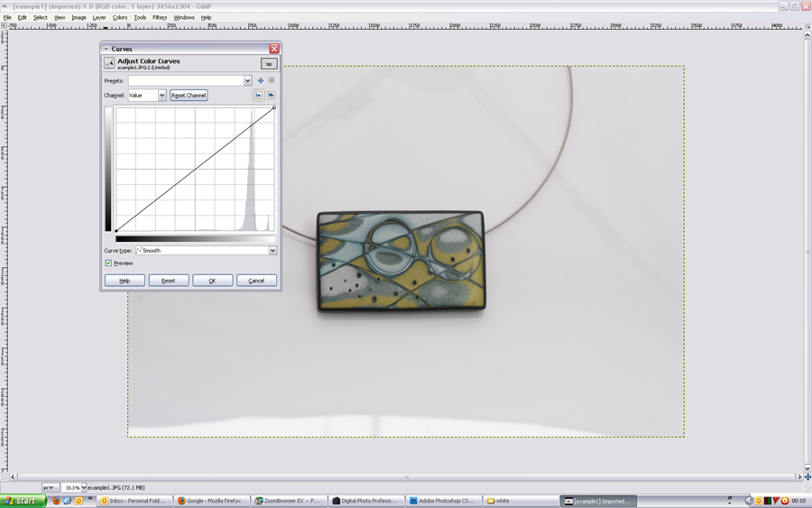Click the zoom-on-resize icon top right corner
The width and height of the screenshot is (812, 508).
coord(807,25)
